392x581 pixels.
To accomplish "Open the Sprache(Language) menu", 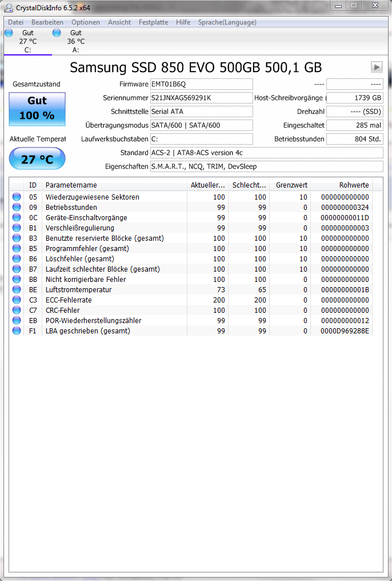I will [227, 22].
